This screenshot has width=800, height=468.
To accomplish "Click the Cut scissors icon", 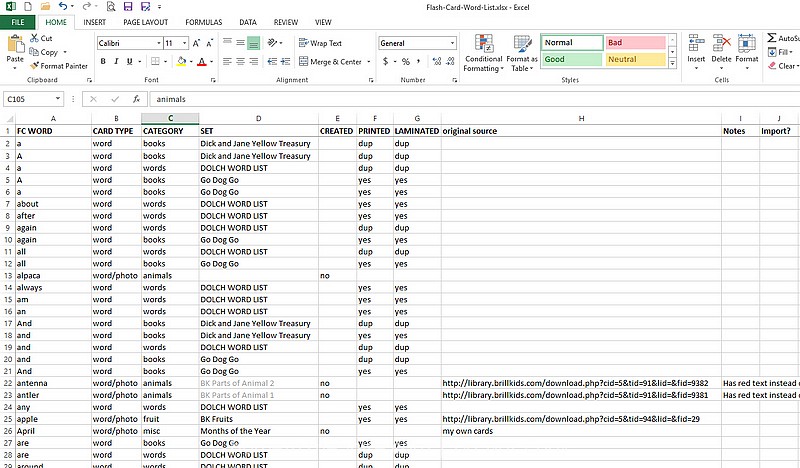I will [34, 38].
